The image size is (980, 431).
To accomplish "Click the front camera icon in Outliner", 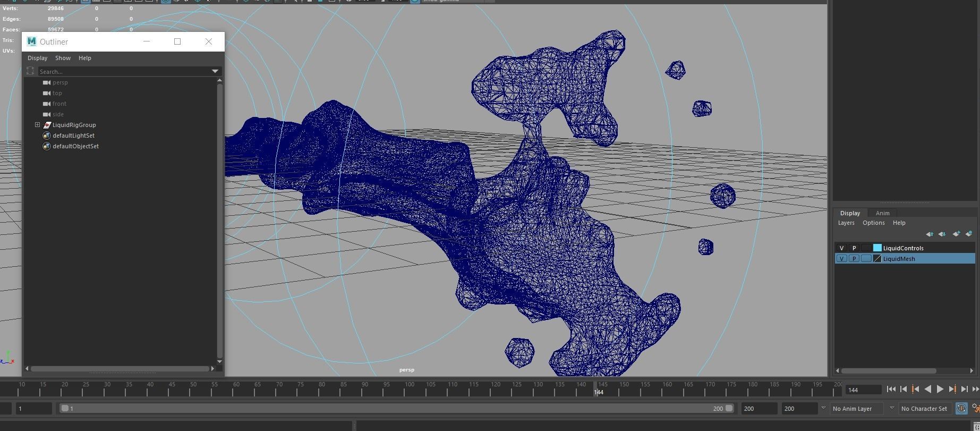I will point(47,104).
